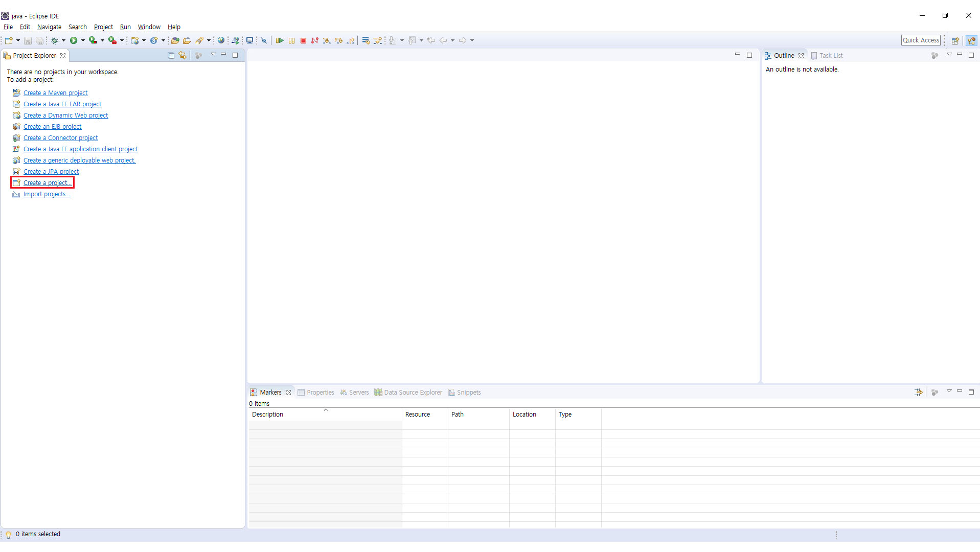Click 'Create a project...' link
This screenshot has width=980, height=552.
pos(48,183)
